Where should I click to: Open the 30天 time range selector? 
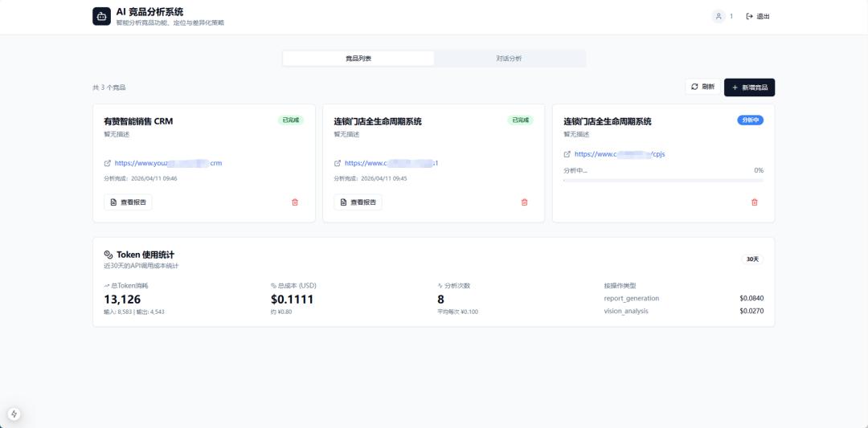pyautogui.click(x=752, y=259)
